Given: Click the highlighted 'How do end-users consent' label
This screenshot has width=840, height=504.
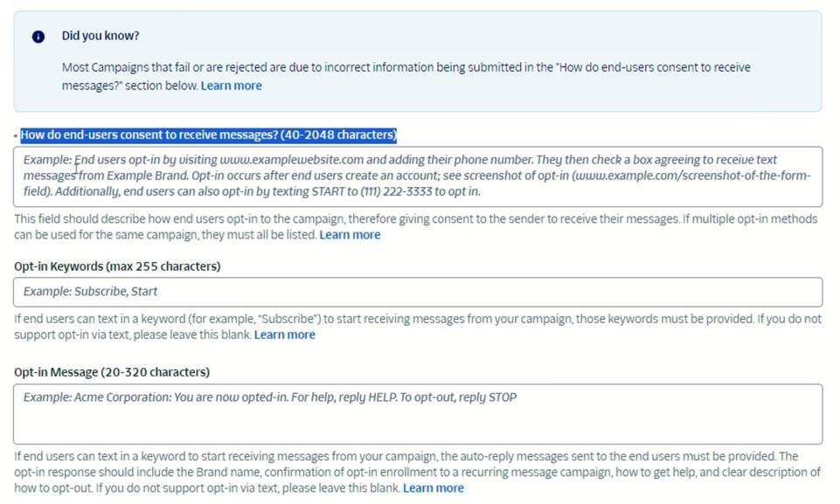Looking at the screenshot, I should 208,135.
